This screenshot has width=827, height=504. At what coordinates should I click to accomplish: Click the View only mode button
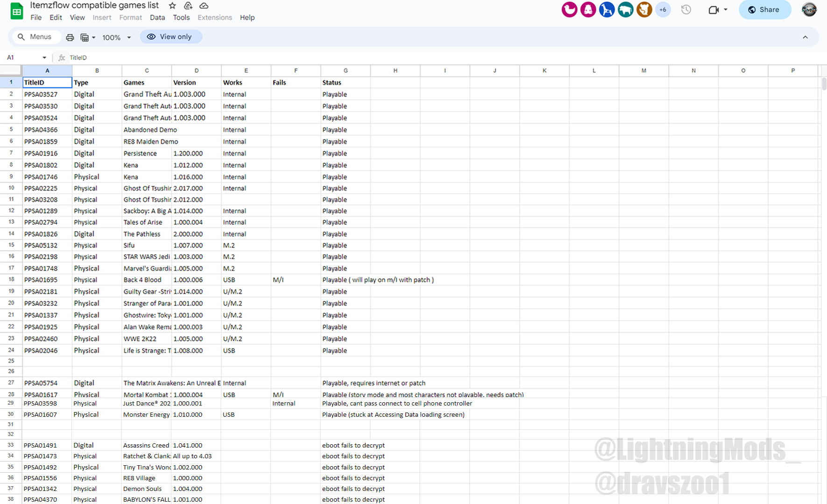coord(171,37)
